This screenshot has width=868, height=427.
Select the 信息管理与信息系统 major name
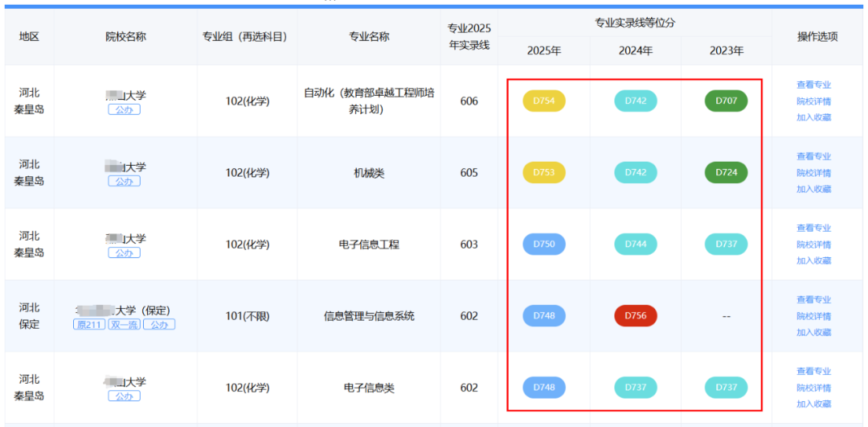pyautogui.click(x=369, y=316)
